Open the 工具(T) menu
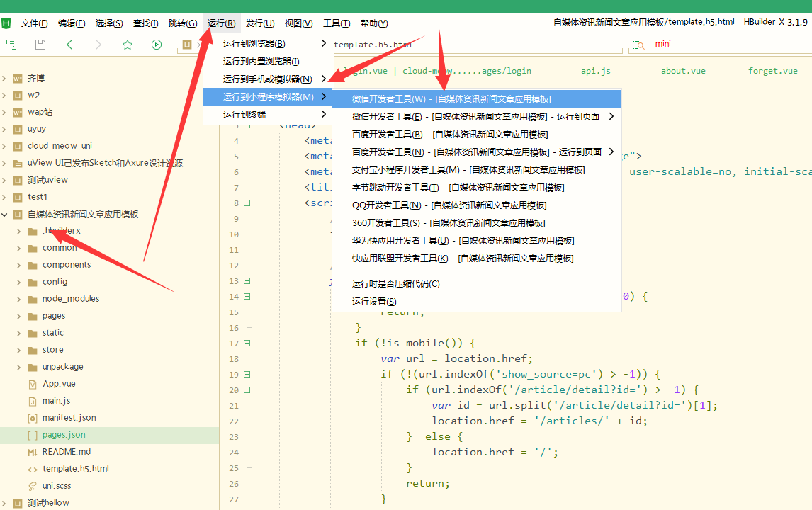Viewport: 812px width, 510px height. click(337, 23)
